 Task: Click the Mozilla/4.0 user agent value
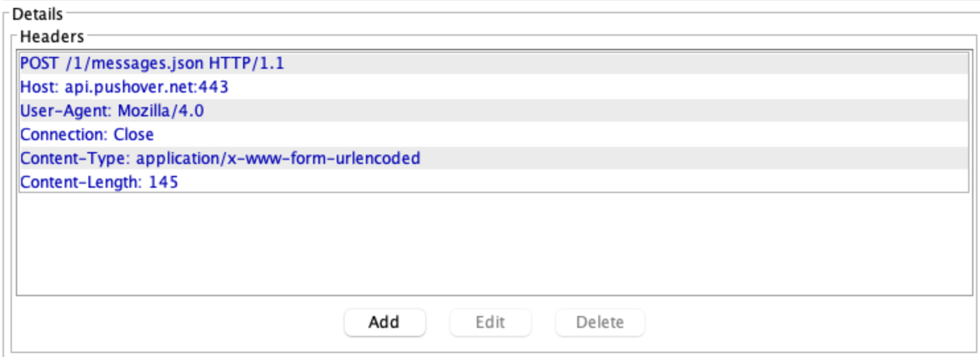[x=161, y=111]
